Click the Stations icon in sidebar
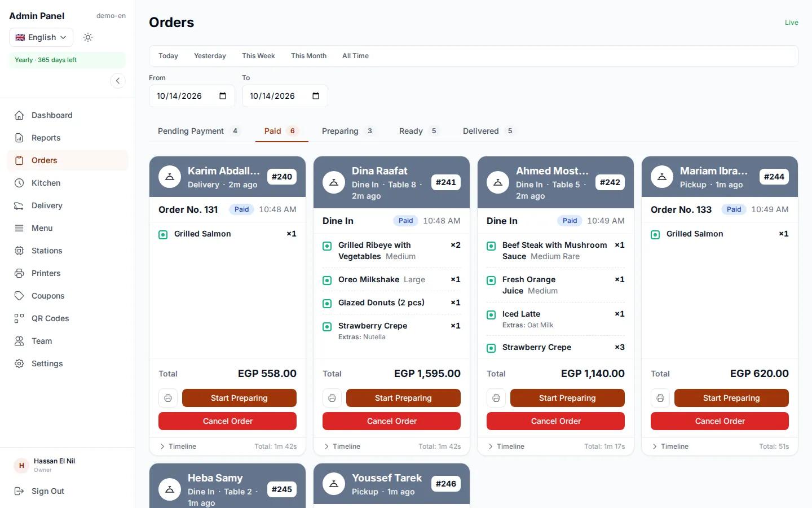812x508 pixels. (x=19, y=251)
